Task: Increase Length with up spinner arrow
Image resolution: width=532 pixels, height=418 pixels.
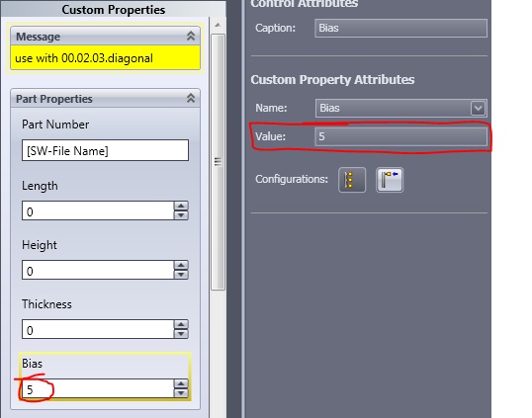Action: [181, 206]
